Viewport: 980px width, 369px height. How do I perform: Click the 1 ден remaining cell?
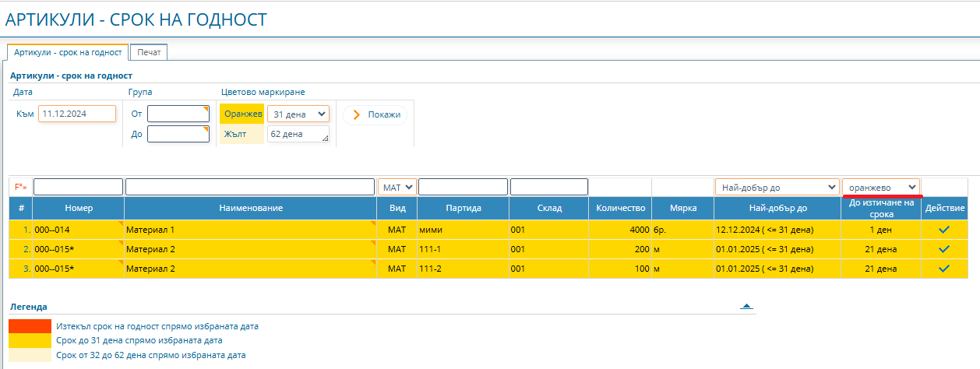(881, 230)
